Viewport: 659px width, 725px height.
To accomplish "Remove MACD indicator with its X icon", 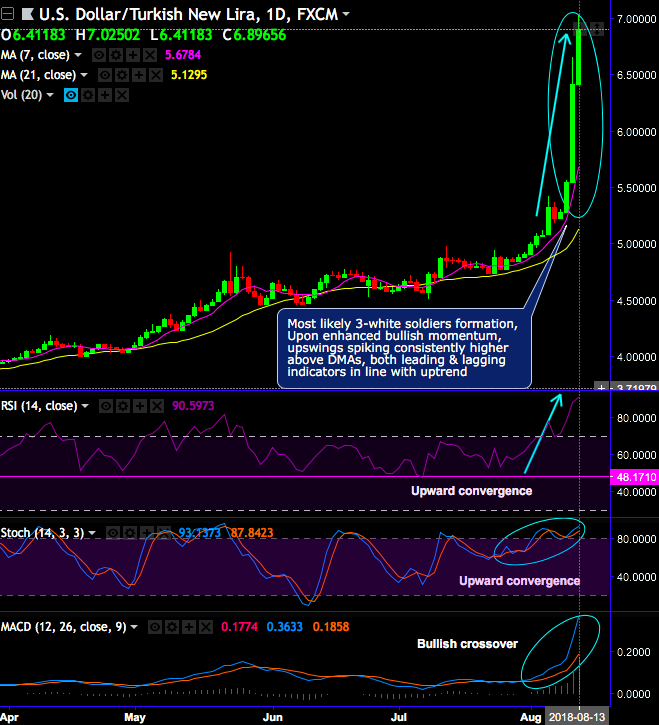I will [x=206, y=627].
